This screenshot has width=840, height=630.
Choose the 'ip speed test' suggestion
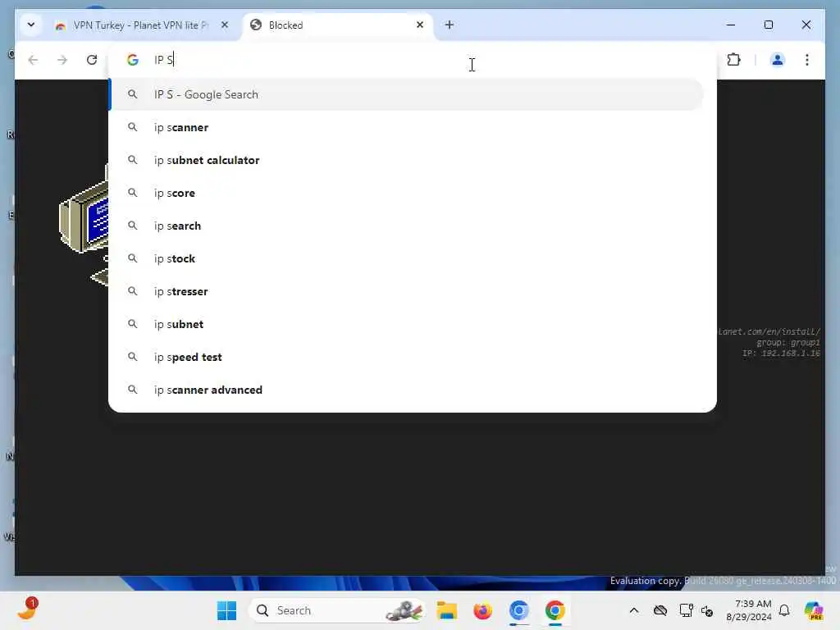[407, 357]
